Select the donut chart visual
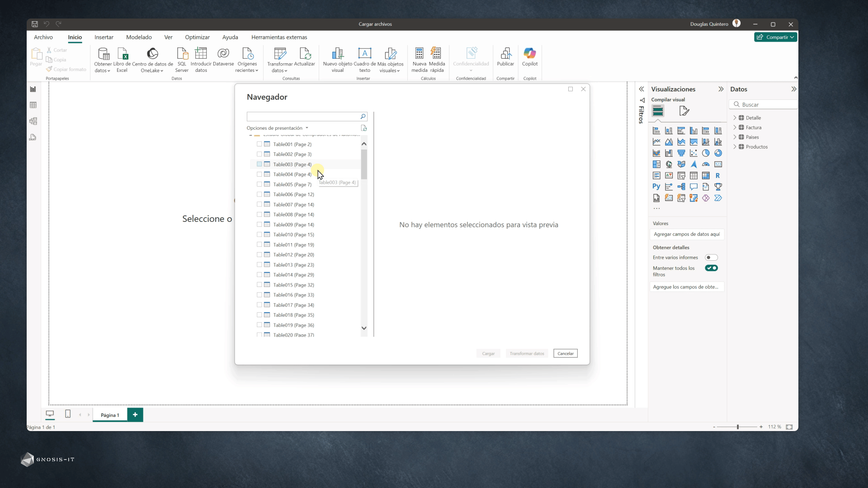Image resolution: width=868 pixels, height=488 pixels. point(718,153)
